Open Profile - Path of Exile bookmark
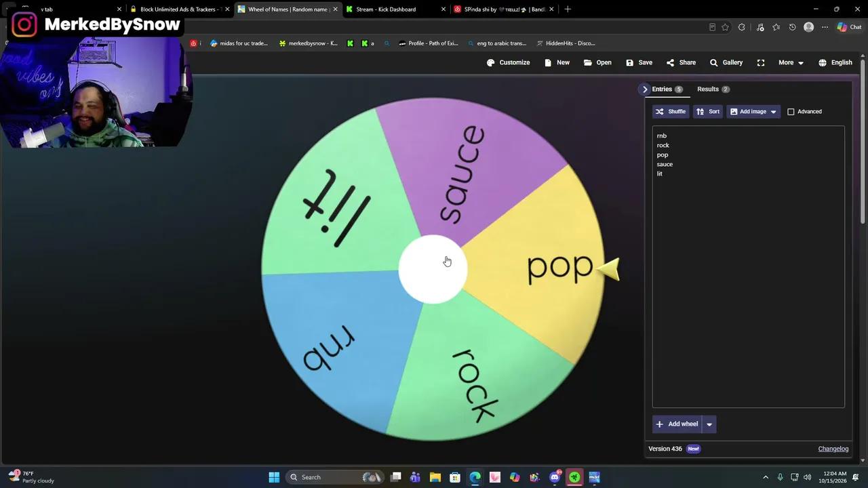The width and height of the screenshot is (868, 488). point(429,43)
